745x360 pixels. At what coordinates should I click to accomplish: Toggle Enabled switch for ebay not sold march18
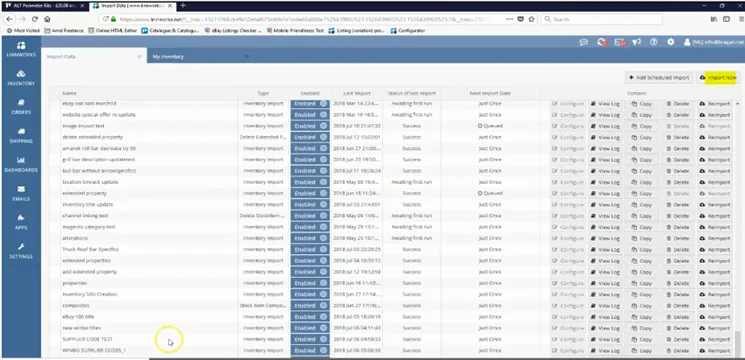coord(310,104)
